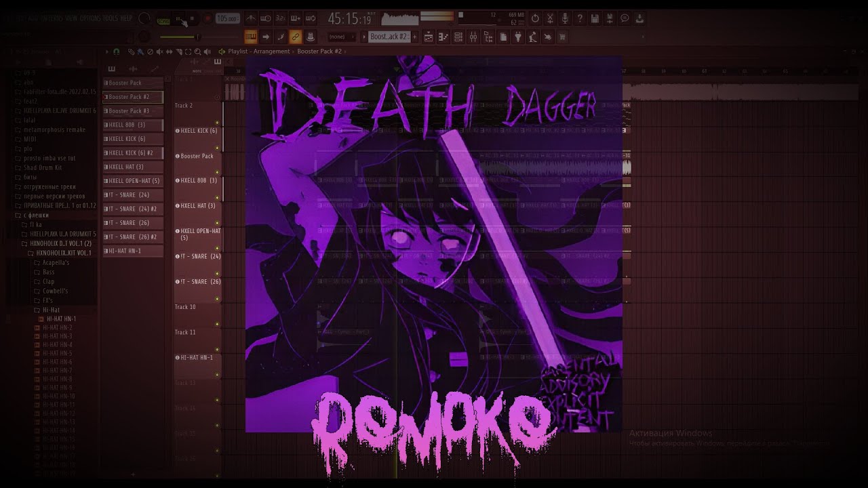Image resolution: width=868 pixels, height=488 pixels.
Task: Open the OPTIONS menu
Action: (x=90, y=18)
